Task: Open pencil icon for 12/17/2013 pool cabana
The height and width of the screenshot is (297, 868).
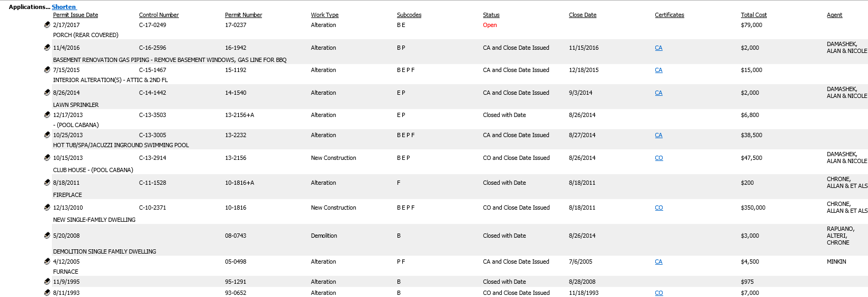Action: (x=47, y=114)
